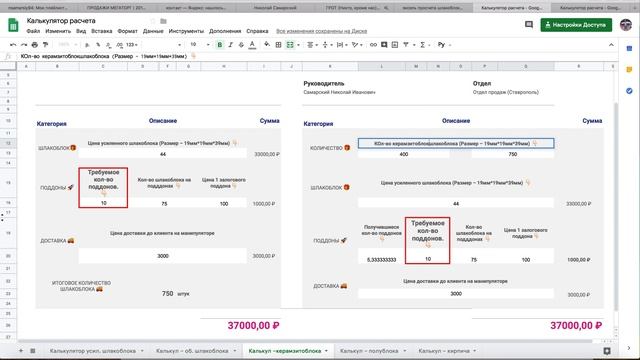Open the Вставка menu
640x360 pixels.
[x=102, y=31]
